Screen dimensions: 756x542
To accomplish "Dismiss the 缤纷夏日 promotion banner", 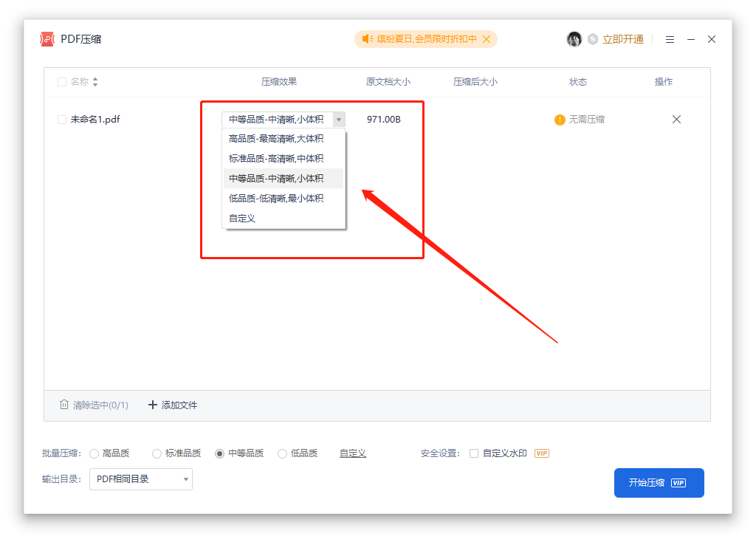I will [x=487, y=39].
